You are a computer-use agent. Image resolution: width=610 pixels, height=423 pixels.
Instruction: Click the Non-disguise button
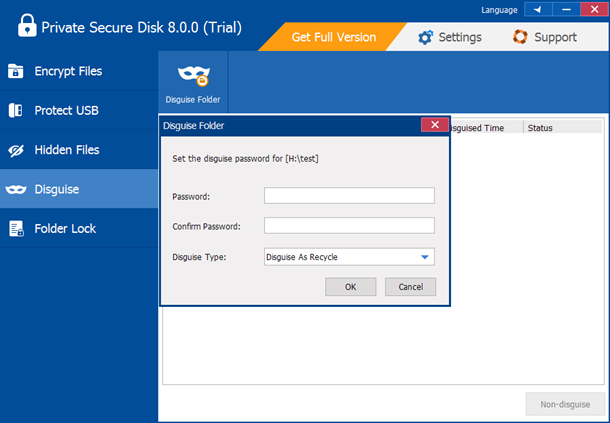click(x=563, y=403)
